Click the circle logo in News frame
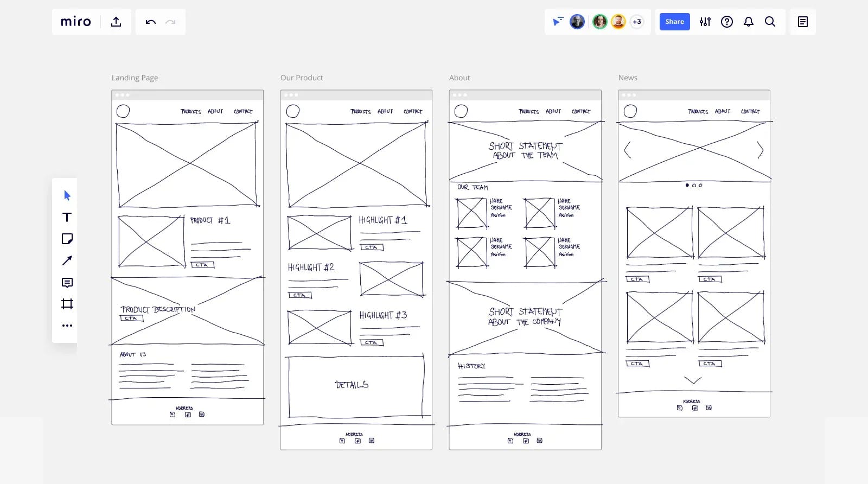 (x=630, y=111)
